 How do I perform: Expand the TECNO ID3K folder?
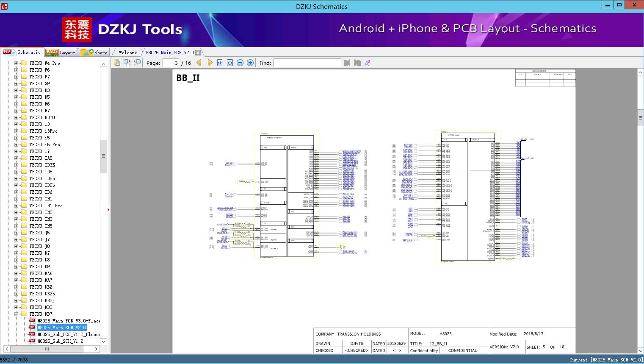point(16,165)
